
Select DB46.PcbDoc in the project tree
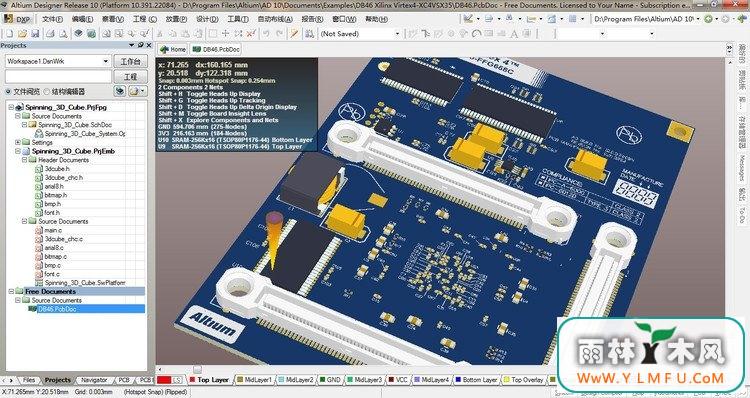click(56, 309)
